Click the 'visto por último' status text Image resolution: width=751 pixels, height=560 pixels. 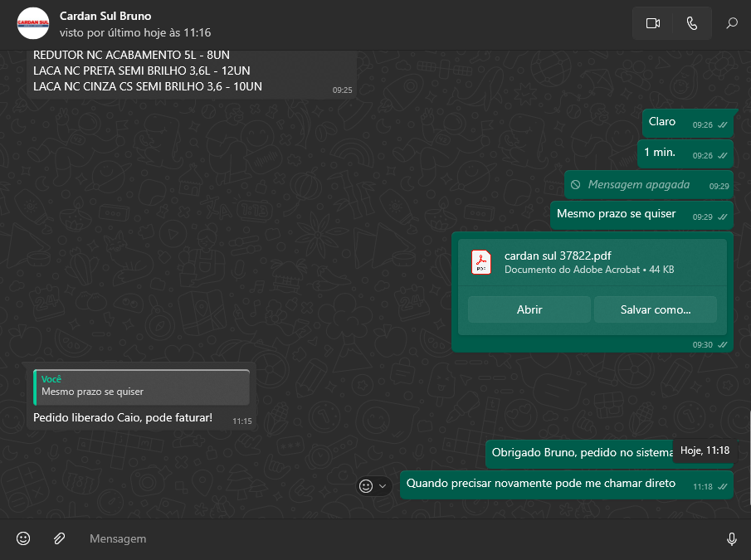(135, 32)
